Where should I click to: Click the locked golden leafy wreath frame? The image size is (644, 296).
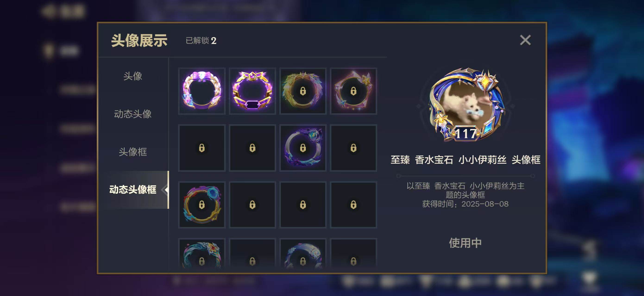[x=303, y=91]
